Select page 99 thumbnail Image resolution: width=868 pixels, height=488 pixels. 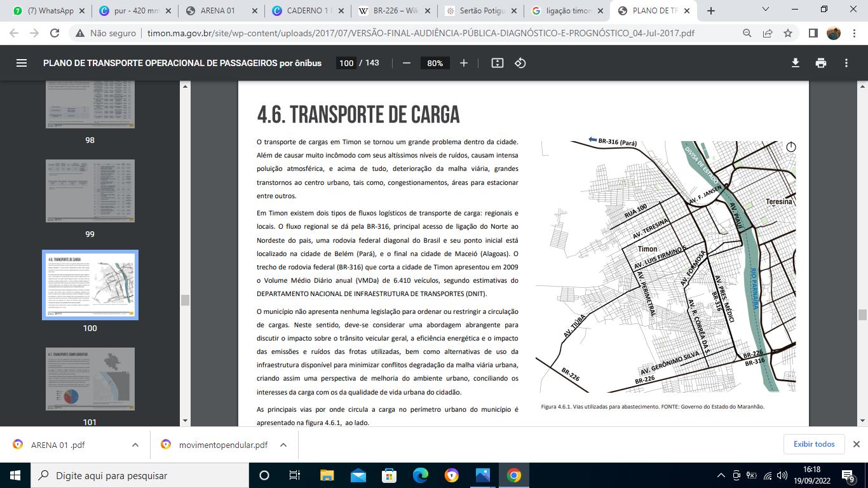(x=90, y=191)
